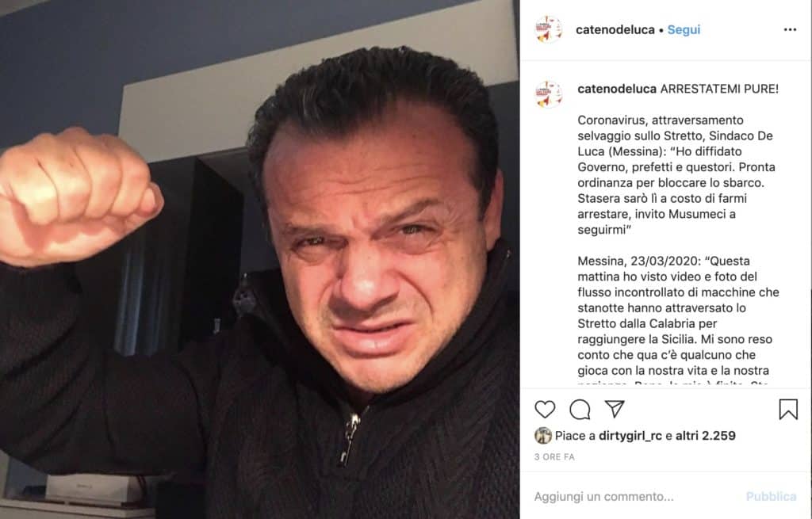Open dirtygirl_rc profile from likes line
Screen dimensions: 812x519
(x=630, y=436)
